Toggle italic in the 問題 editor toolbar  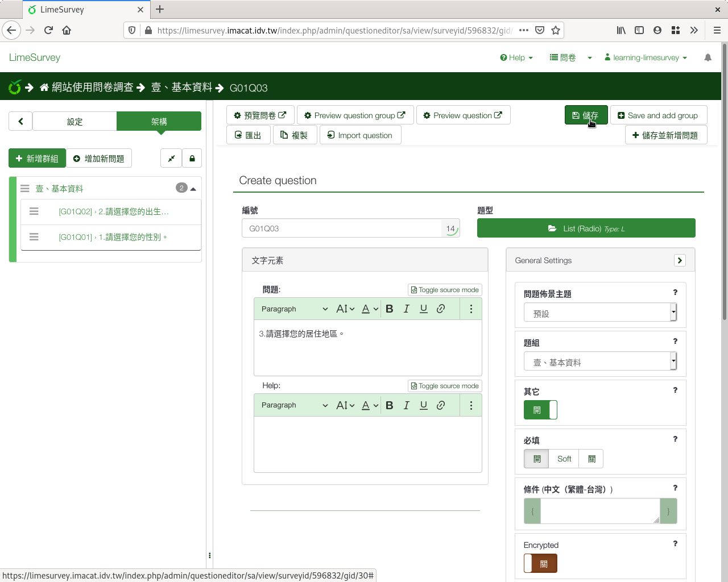tap(407, 309)
